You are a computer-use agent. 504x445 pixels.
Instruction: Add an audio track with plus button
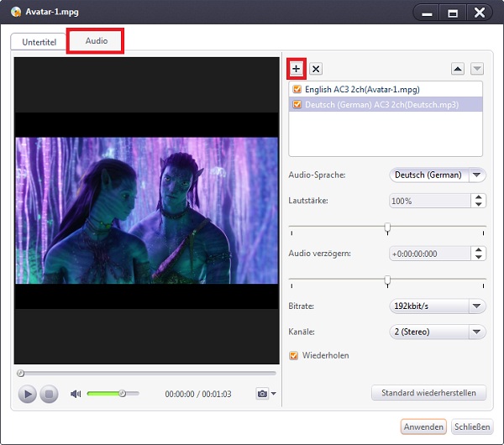296,69
